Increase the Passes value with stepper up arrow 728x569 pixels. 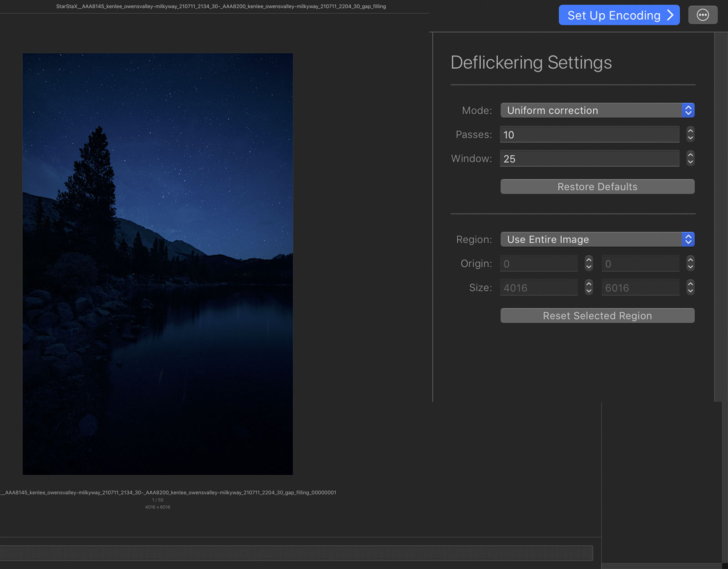pyautogui.click(x=690, y=131)
